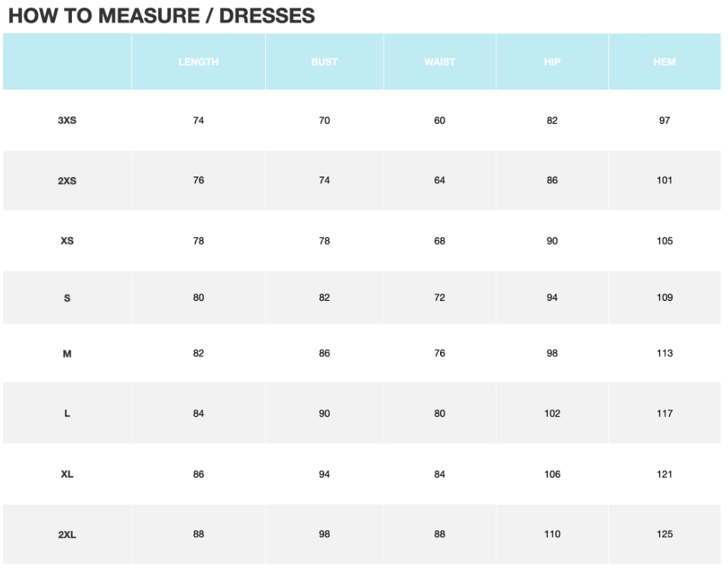The width and height of the screenshot is (728, 571).
Task: Click the hem value 125 for 2XL
Action: 664,534
